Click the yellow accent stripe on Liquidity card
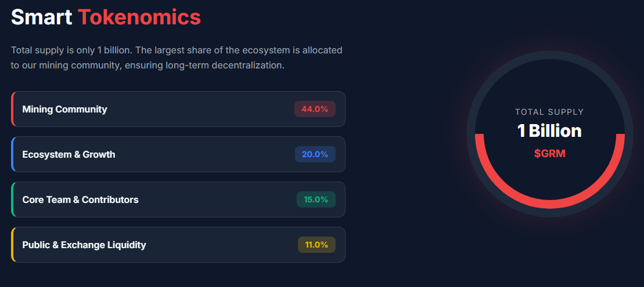This screenshot has height=287, width=644. [x=12, y=244]
